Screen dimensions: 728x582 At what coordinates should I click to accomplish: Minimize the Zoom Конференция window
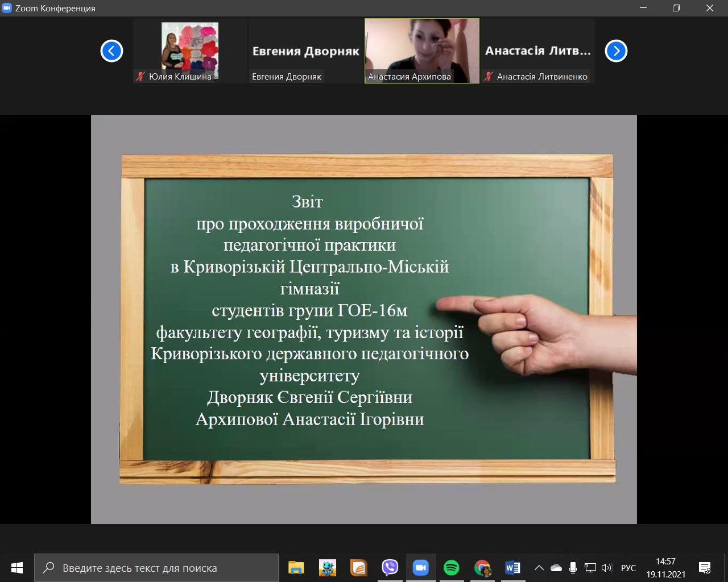click(643, 8)
